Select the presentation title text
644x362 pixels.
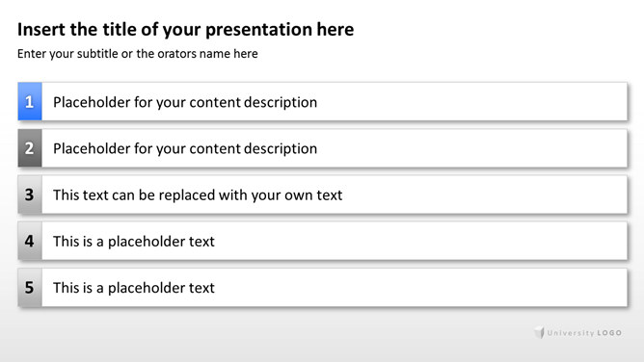(x=186, y=30)
